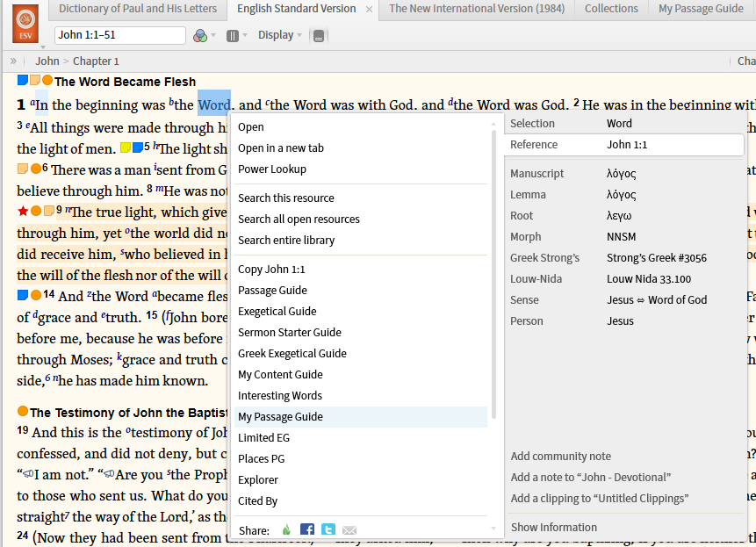This screenshot has width=756, height=547.
Task: Select Cited By entry
Action: pos(361,501)
